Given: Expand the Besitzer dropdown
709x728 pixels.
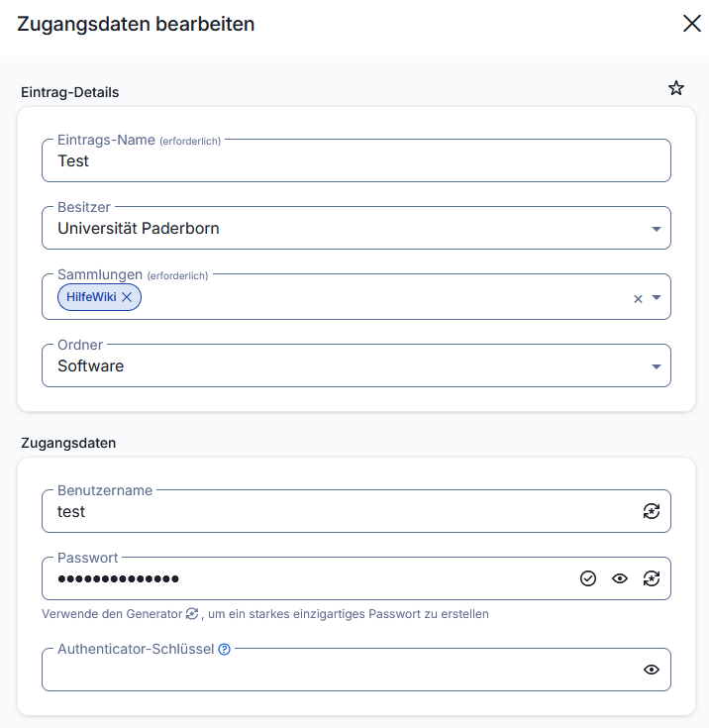Looking at the screenshot, I should [656, 229].
